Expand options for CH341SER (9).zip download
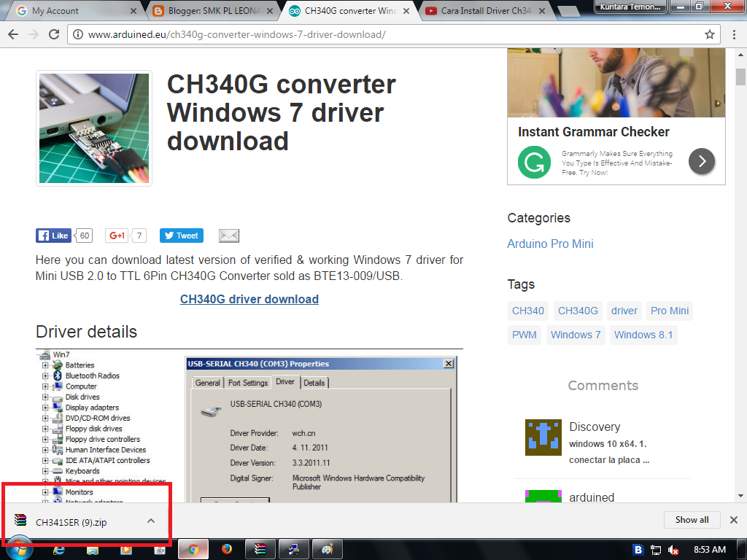Screen dimensions: 747x560 pos(151,521)
